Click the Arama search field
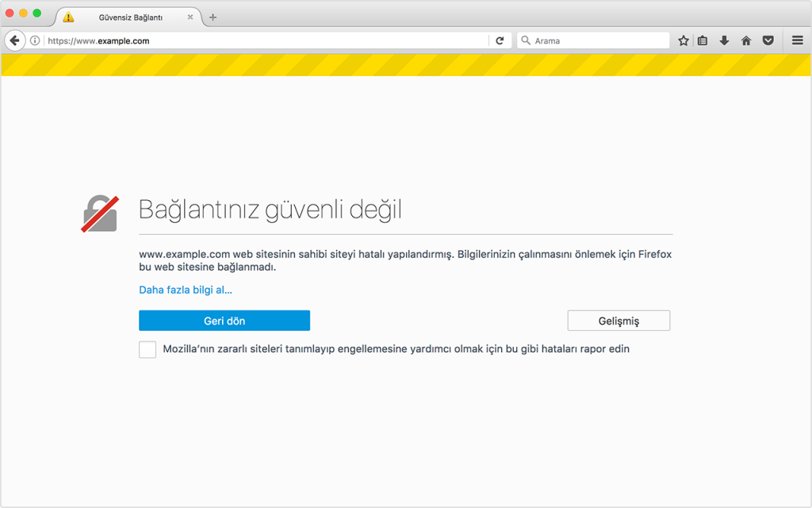This screenshot has height=508, width=812. coord(595,40)
